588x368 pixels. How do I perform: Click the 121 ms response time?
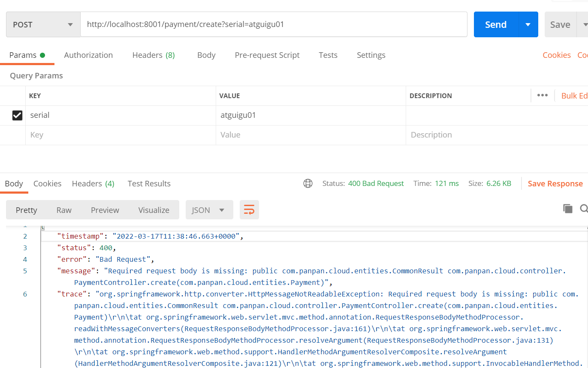click(446, 183)
